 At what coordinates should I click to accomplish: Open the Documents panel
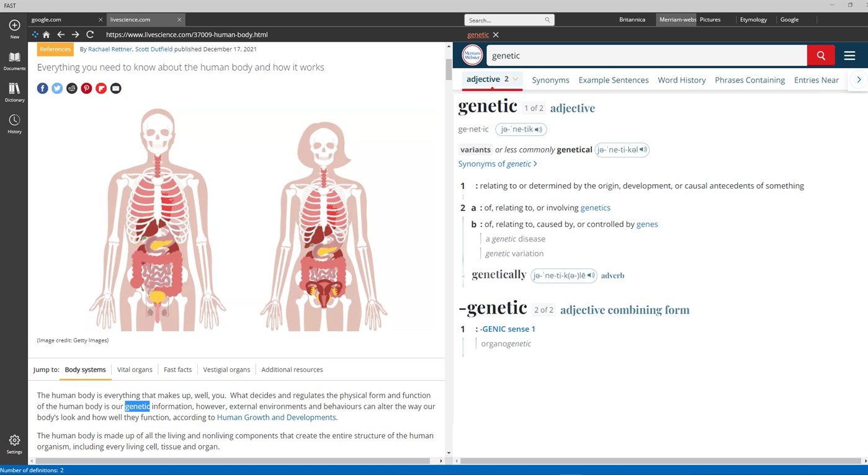point(14,61)
